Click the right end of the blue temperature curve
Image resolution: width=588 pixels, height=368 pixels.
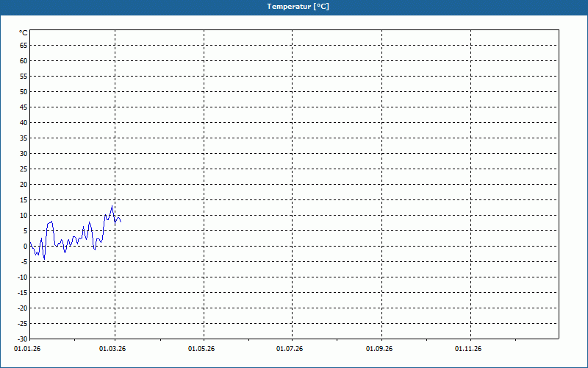coord(121,221)
